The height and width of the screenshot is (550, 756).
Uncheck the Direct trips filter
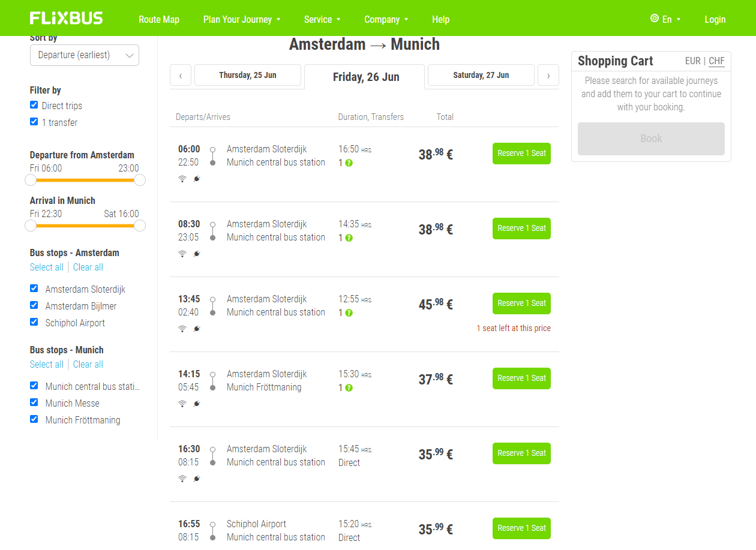(x=34, y=105)
